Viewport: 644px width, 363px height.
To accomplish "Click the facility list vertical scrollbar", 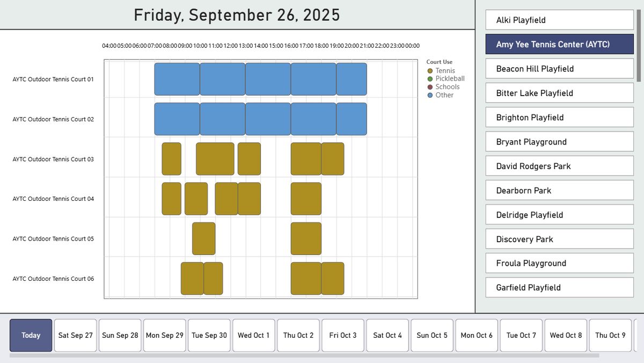I will click(x=639, y=45).
